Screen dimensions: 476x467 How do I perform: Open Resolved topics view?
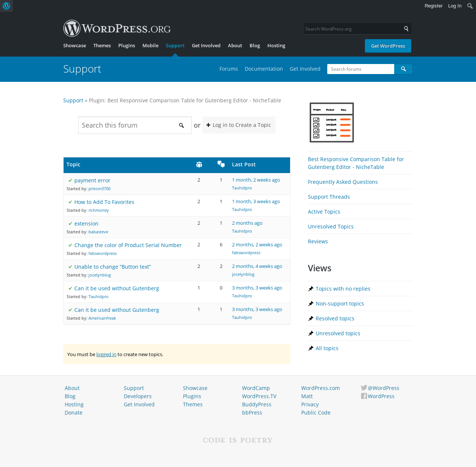click(x=335, y=319)
